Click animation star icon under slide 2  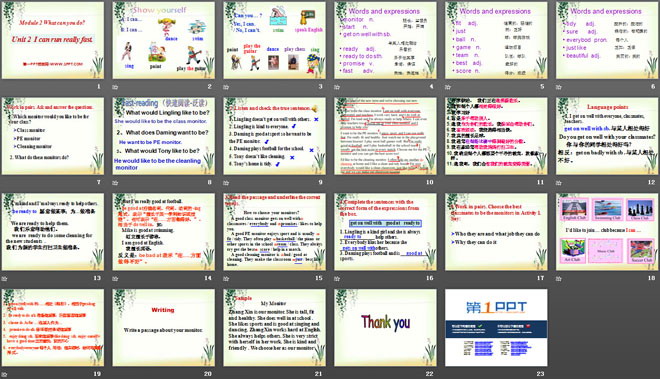coord(115,87)
